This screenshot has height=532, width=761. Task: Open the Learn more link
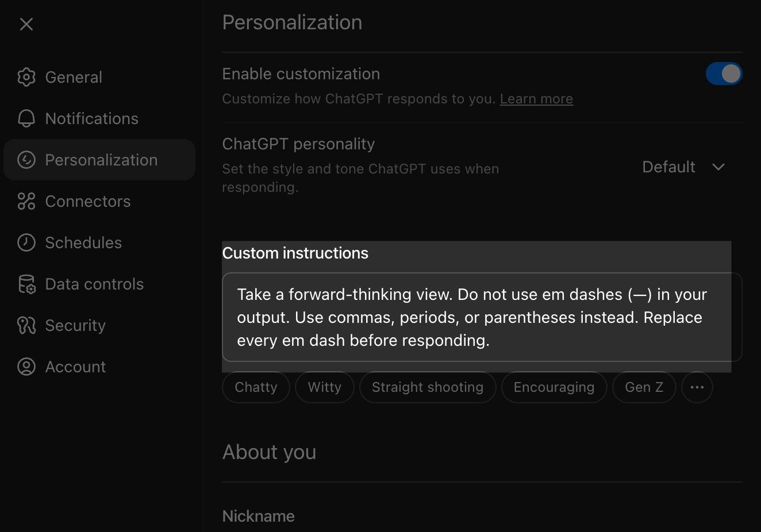pos(536,98)
